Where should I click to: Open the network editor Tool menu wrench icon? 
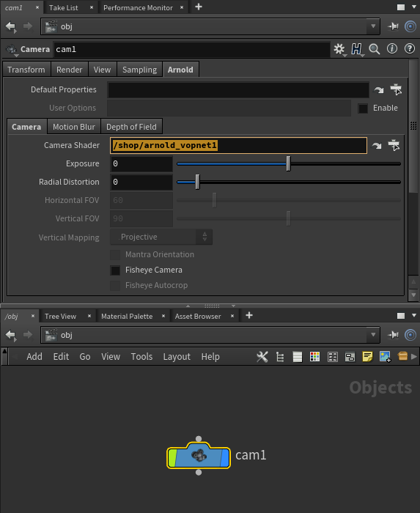coord(262,357)
